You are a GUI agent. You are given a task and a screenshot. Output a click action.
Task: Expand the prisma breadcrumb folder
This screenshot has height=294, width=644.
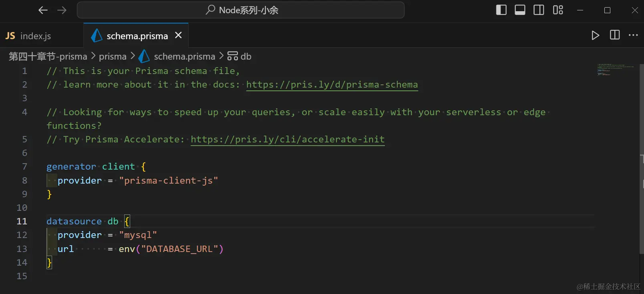click(113, 56)
